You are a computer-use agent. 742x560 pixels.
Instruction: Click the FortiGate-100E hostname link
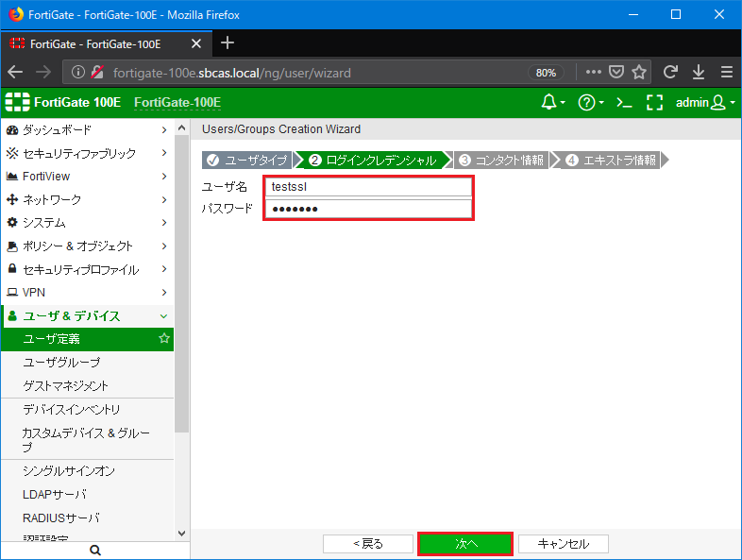click(177, 102)
